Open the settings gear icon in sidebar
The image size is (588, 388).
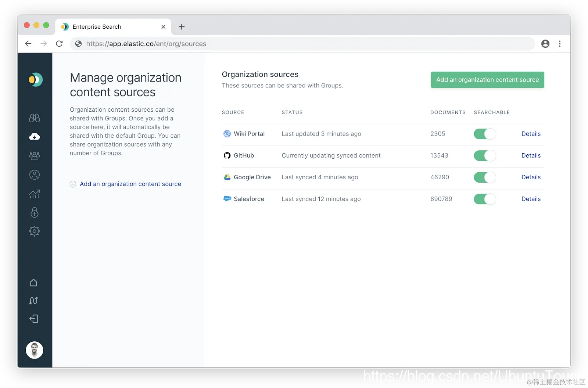[35, 231]
